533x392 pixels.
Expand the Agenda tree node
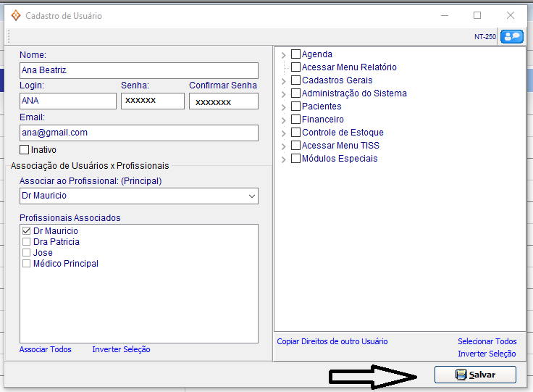(283, 54)
